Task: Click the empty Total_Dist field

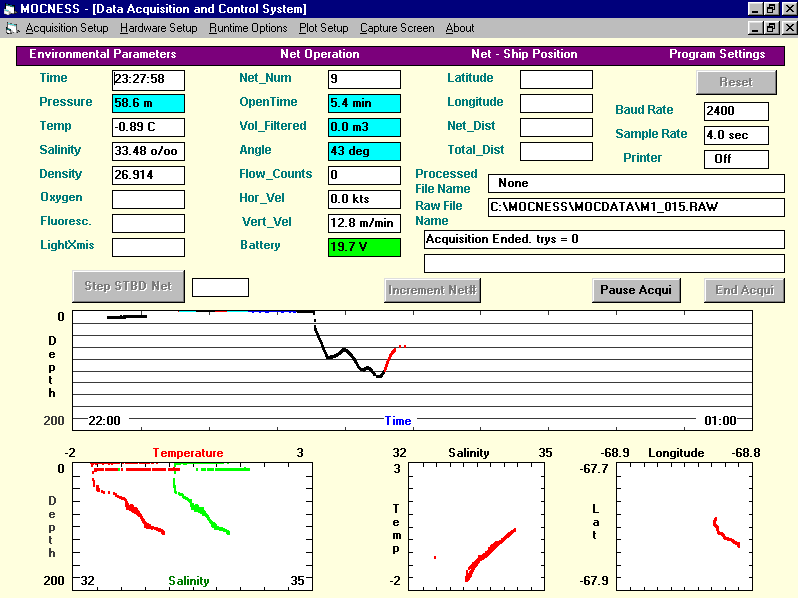Action: click(556, 151)
